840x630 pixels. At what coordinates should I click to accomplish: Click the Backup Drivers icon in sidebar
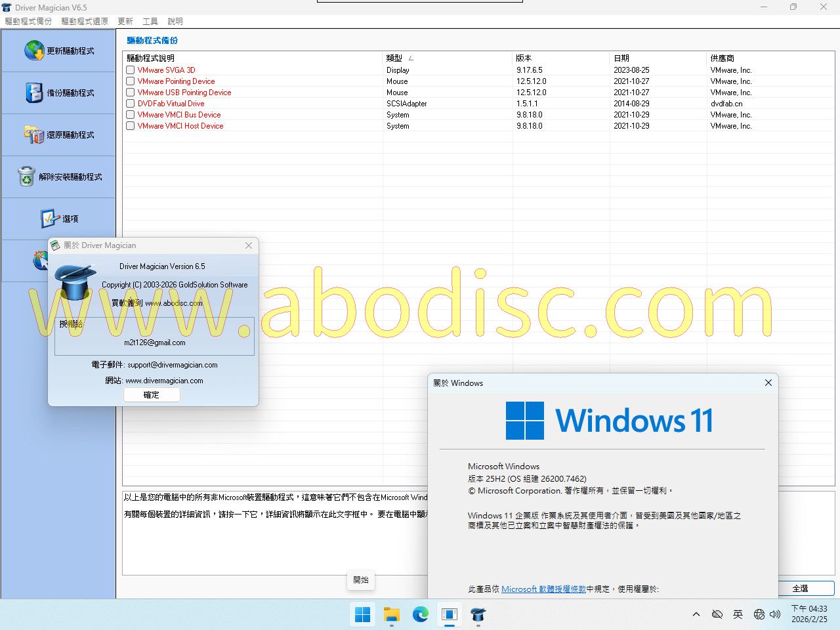pos(34,93)
